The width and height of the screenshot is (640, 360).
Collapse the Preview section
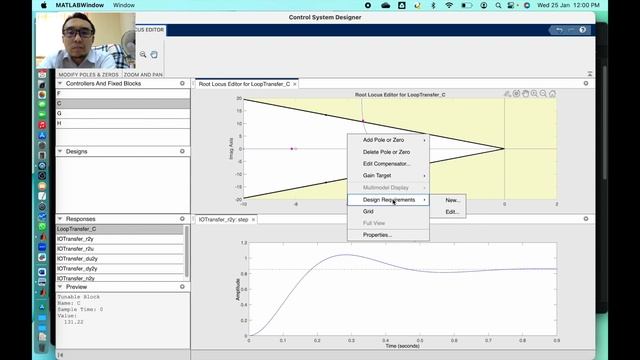point(60,287)
